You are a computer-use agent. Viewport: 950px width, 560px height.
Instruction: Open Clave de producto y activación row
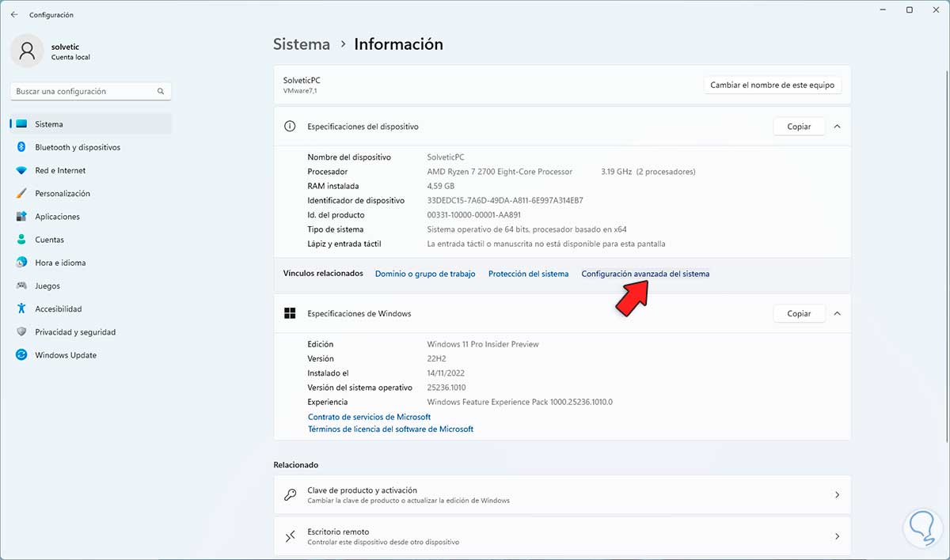click(562, 495)
